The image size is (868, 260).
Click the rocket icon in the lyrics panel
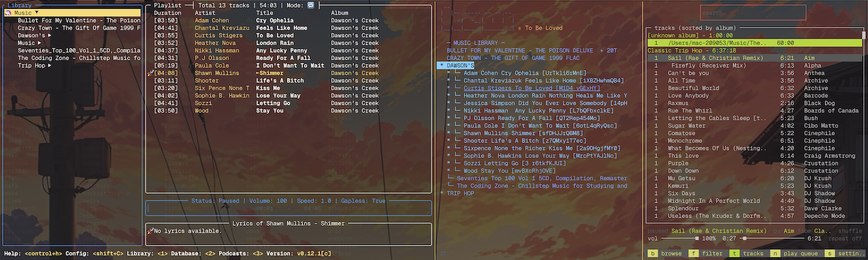coord(150,231)
